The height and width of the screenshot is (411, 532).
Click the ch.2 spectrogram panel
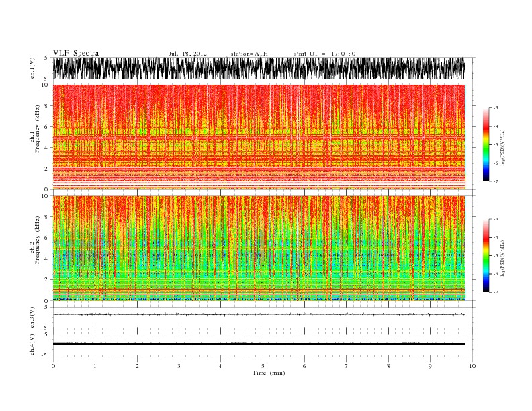click(x=259, y=248)
